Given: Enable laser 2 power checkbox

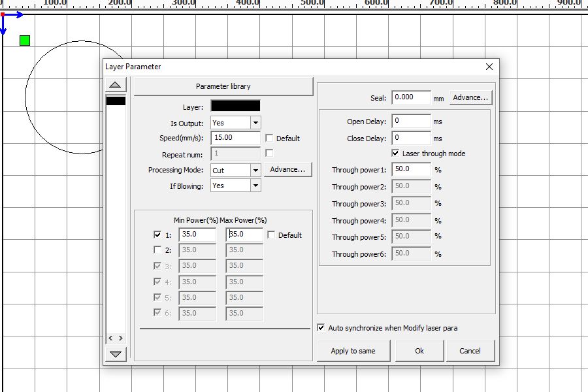Looking at the screenshot, I should coord(157,250).
